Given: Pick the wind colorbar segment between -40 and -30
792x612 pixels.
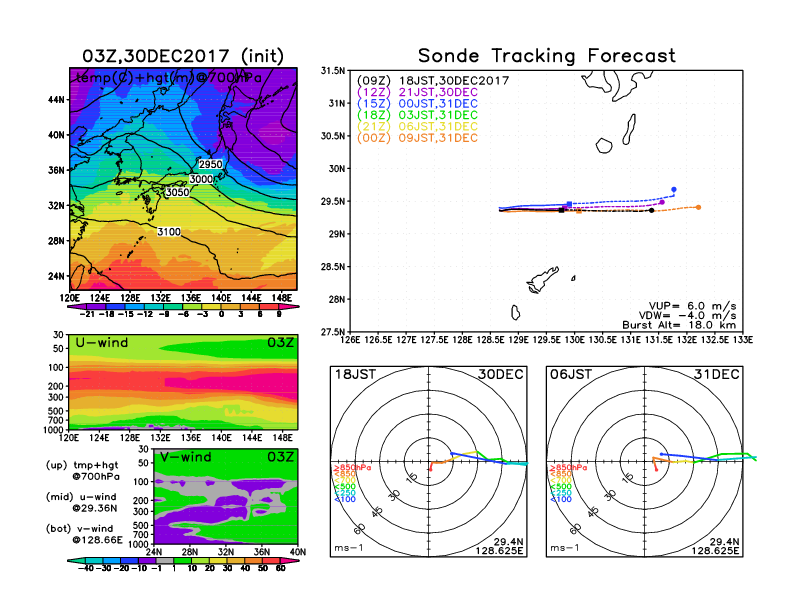Looking at the screenshot, I should [x=93, y=561].
